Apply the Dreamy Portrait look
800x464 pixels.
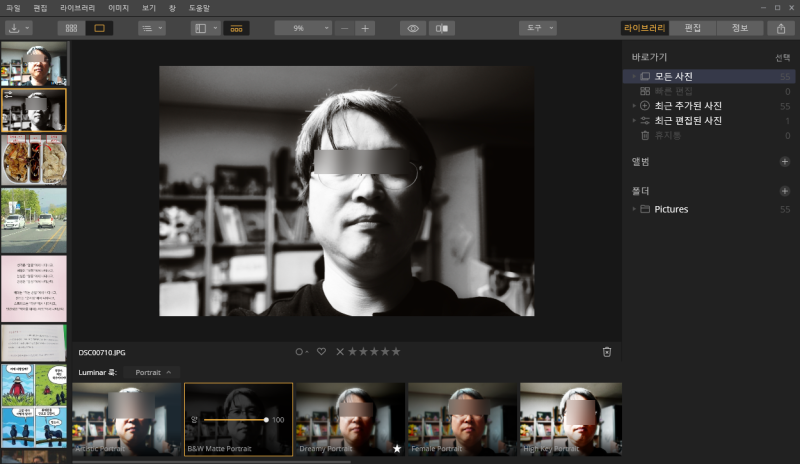350,419
